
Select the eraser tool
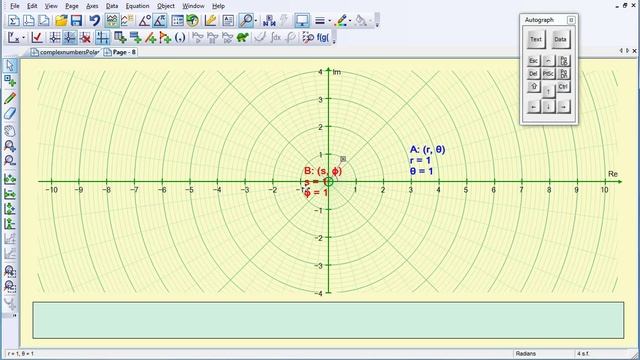[10, 113]
